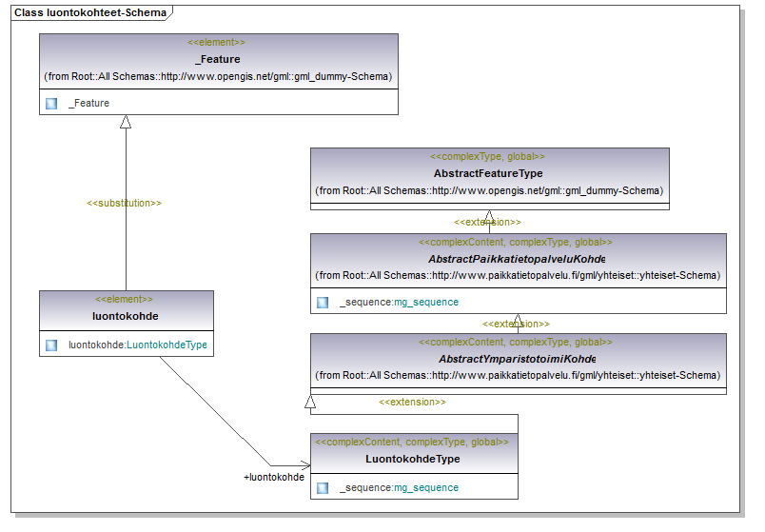The width and height of the screenshot is (765, 532).
Task: Select the LuontokohdeType class name header
Action: click(413, 460)
